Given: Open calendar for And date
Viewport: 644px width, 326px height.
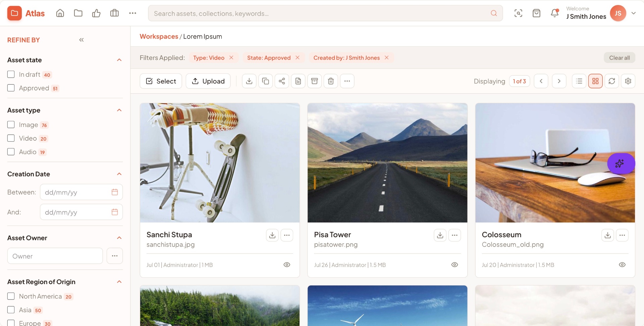Looking at the screenshot, I should 115,212.
